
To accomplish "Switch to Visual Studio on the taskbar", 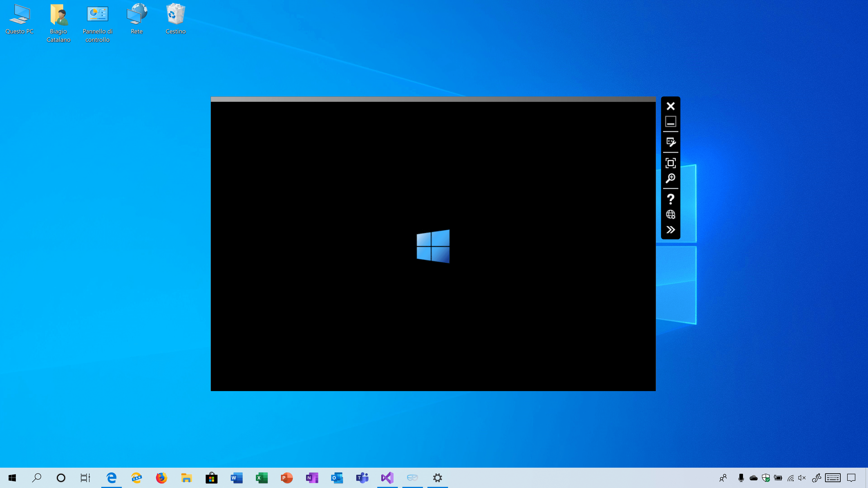I will (x=387, y=478).
